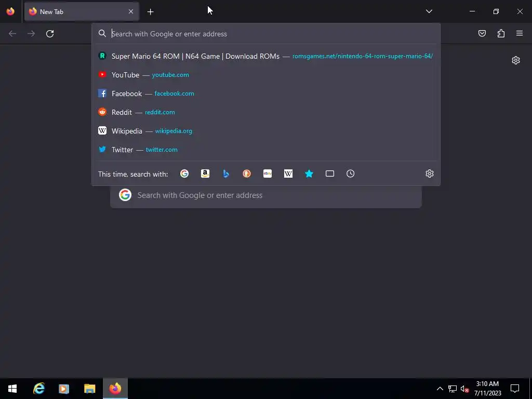Open Super Mario 64 ROM suggestion

(265, 56)
